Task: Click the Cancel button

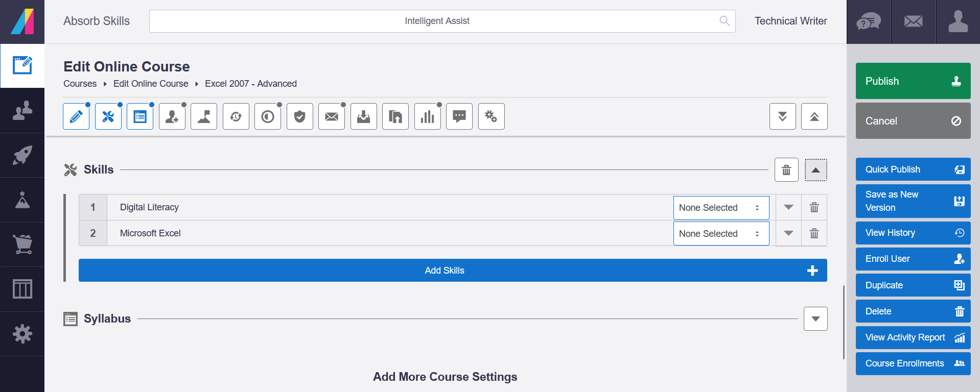Action: tap(913, 121)
